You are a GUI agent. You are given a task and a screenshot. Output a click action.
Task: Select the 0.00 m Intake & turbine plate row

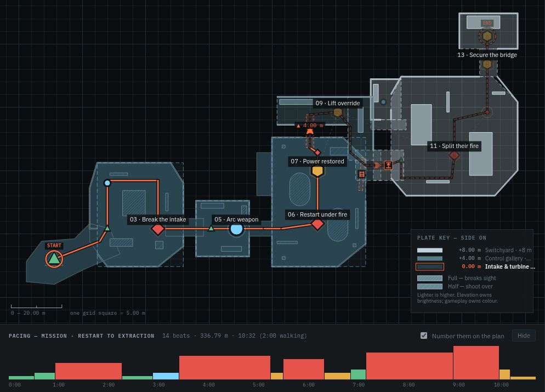pos(474,266)
